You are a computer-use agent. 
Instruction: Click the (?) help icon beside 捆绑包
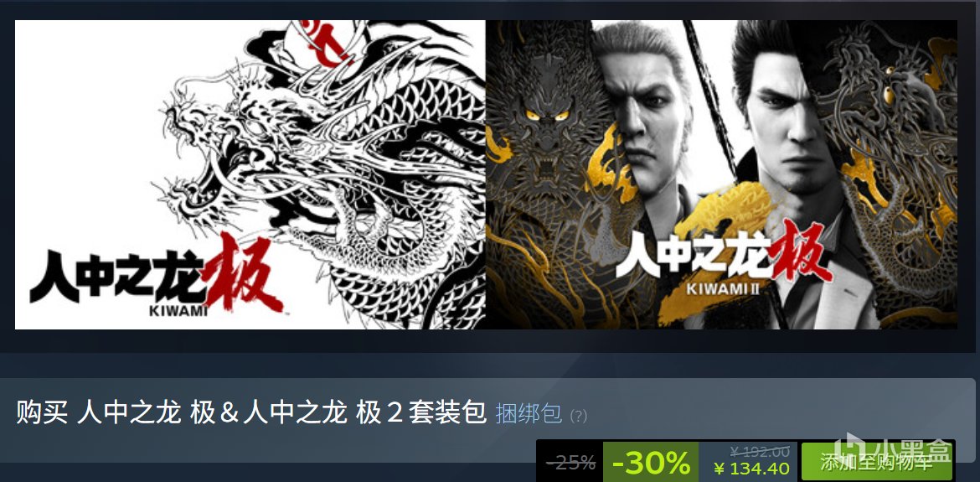578,416
